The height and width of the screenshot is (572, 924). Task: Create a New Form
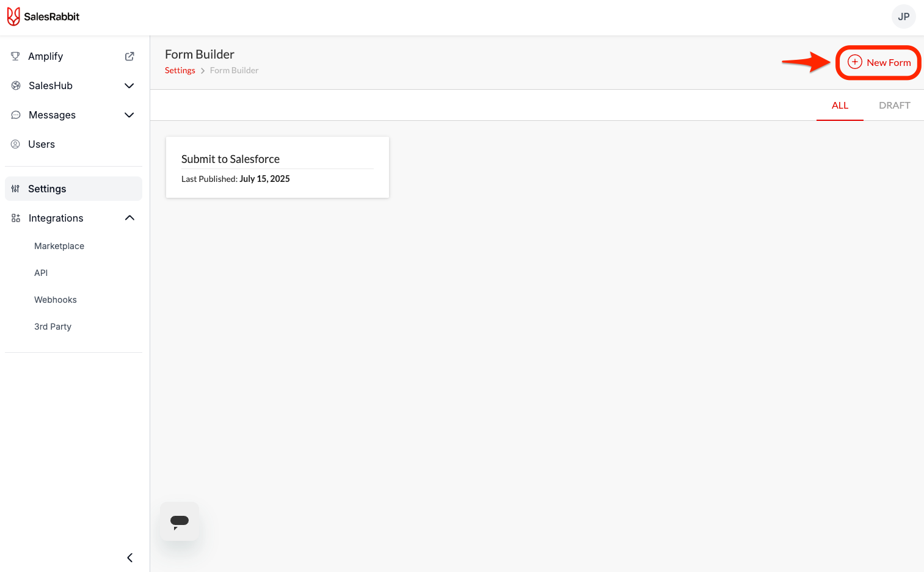[879, 62]
